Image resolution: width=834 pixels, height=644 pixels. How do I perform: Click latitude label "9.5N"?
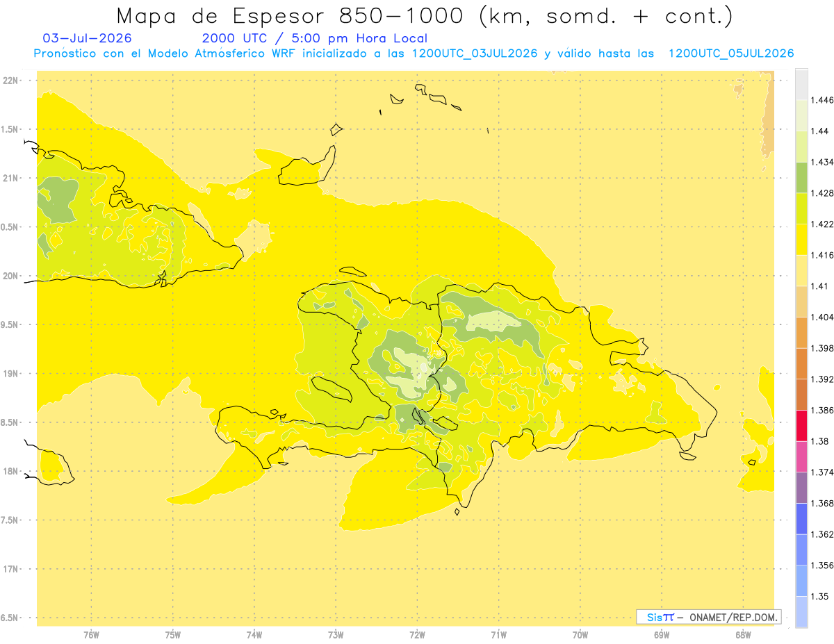(10, 324)
